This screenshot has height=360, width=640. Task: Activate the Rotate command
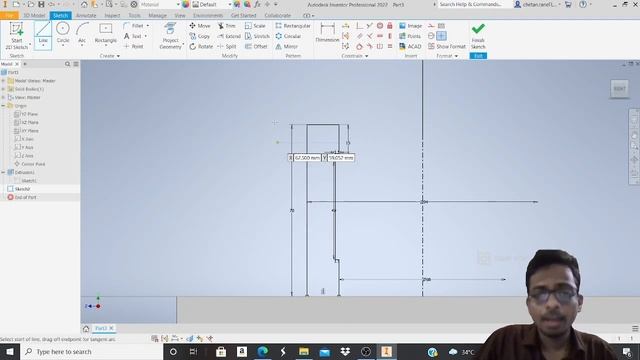click(201, 46)
